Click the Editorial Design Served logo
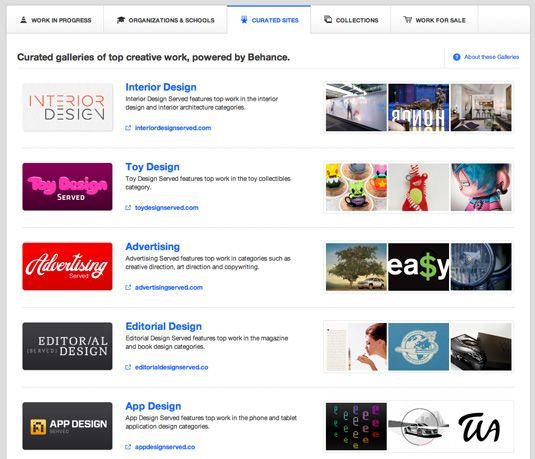535x459 pixels. [68, 346]
